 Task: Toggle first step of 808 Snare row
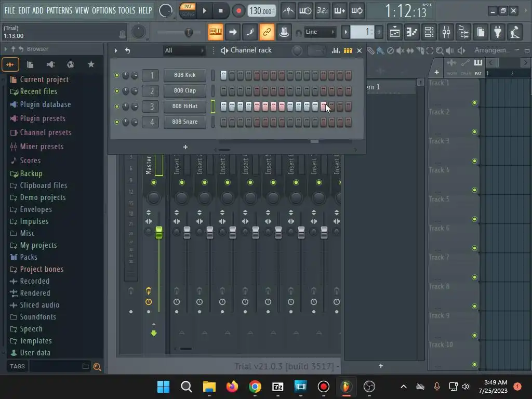point(223,122)
